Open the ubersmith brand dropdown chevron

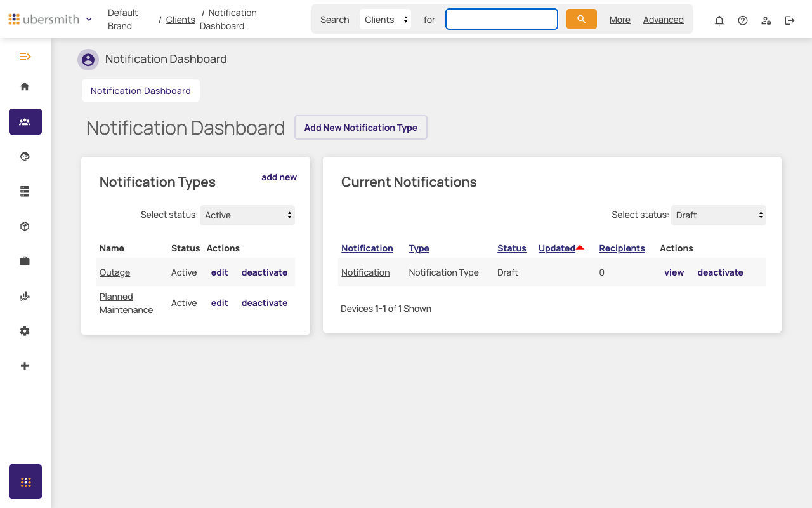tap(89, 19)
